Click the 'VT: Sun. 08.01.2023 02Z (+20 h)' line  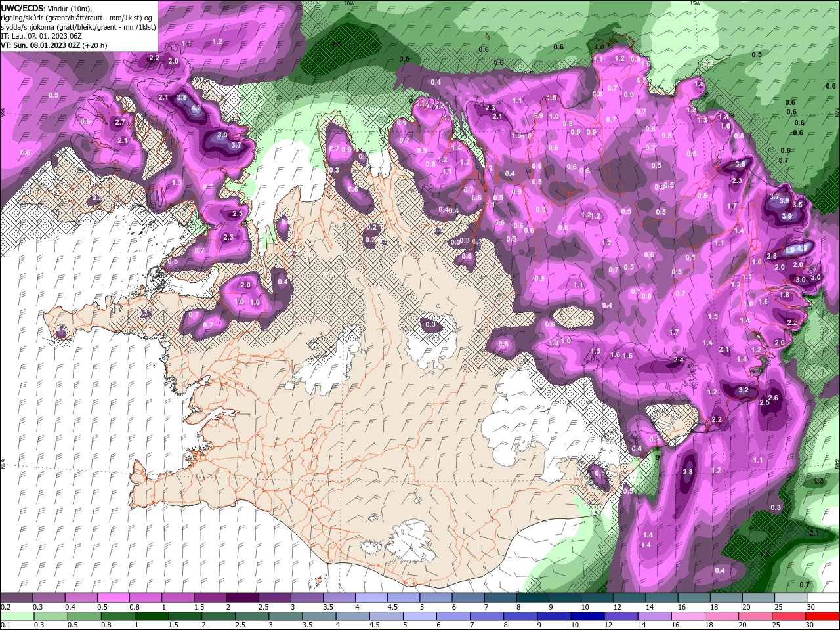(54, 45)
